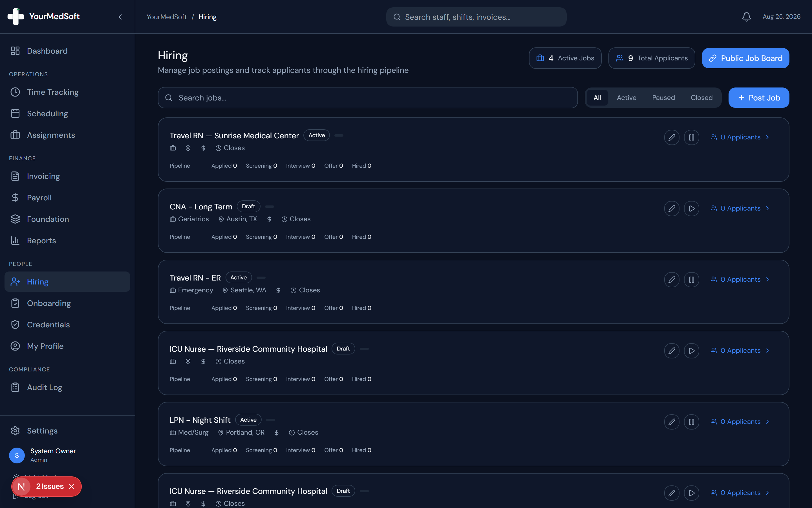Click the Aug 25, 2026 date
812x508 pixels.
pos(782,17)
